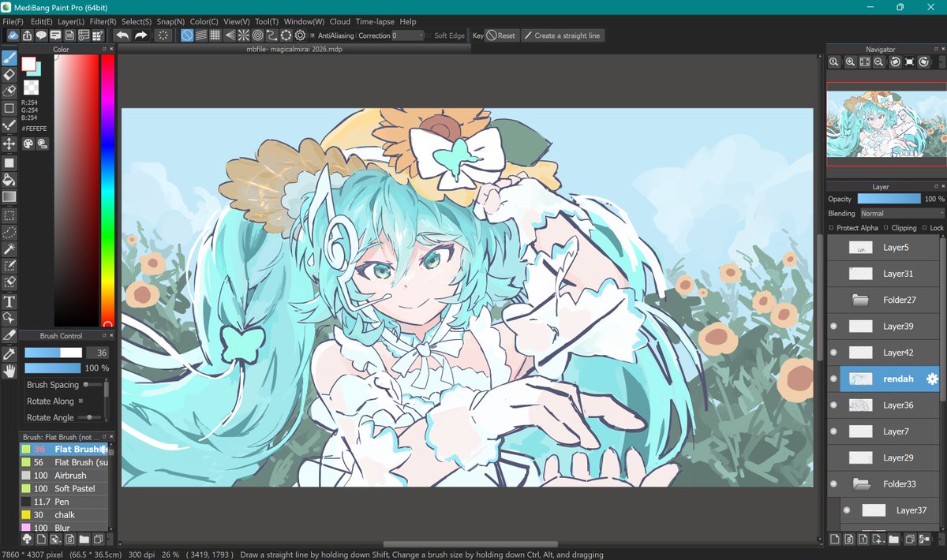Screen dimensions: 947x560
Task: Enable the concentric circle snap
Action: [258, 35]
